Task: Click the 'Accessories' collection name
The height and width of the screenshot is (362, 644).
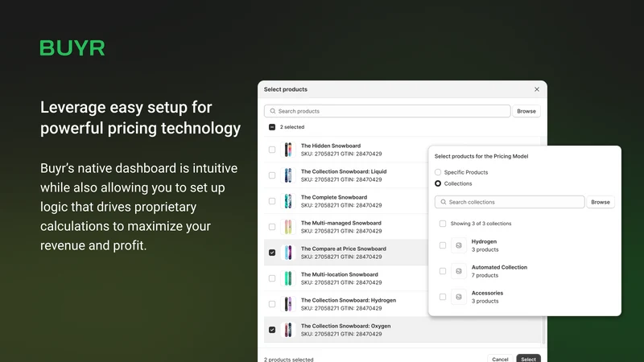Action: [x=487, y=293]
